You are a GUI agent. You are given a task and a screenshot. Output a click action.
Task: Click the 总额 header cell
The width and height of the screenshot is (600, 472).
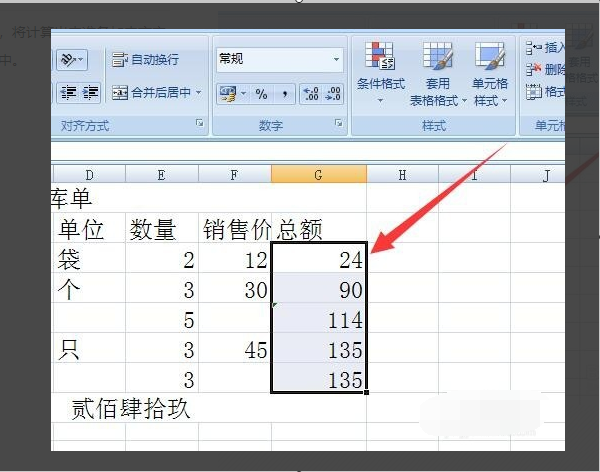pos(319,228)
